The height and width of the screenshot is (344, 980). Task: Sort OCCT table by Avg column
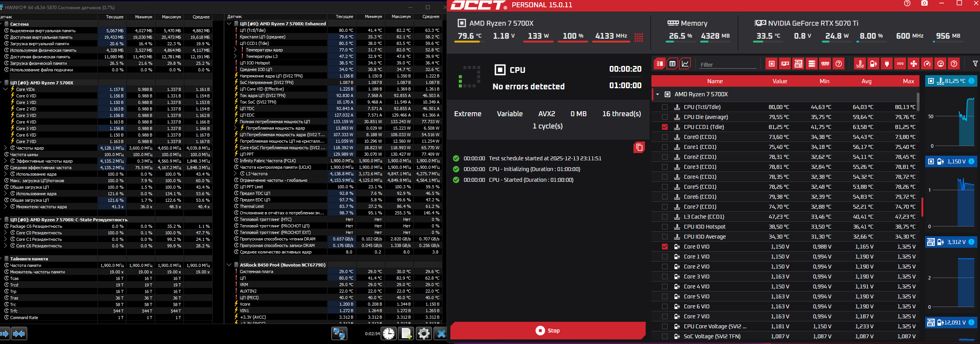(866, 81)
